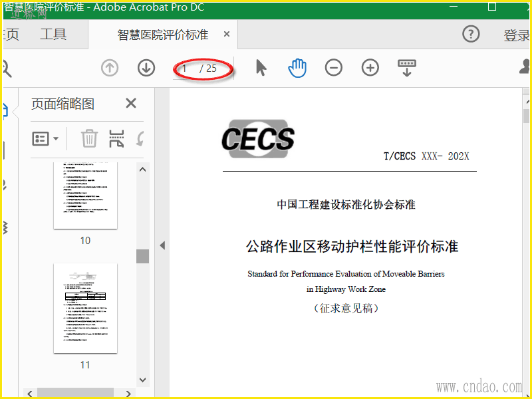Click thumbnail panel scroll left arrow
532x399 pixels.
[30, 394]
